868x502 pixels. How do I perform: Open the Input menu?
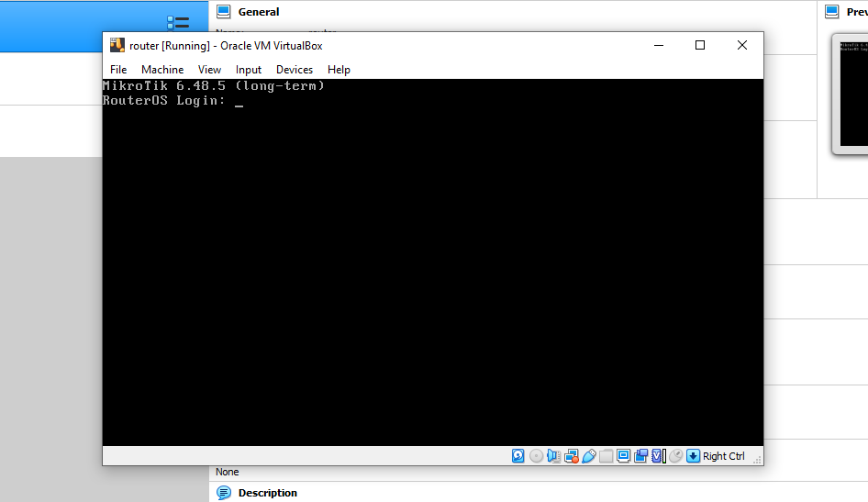pyautogui.click(x=249, y=70)
